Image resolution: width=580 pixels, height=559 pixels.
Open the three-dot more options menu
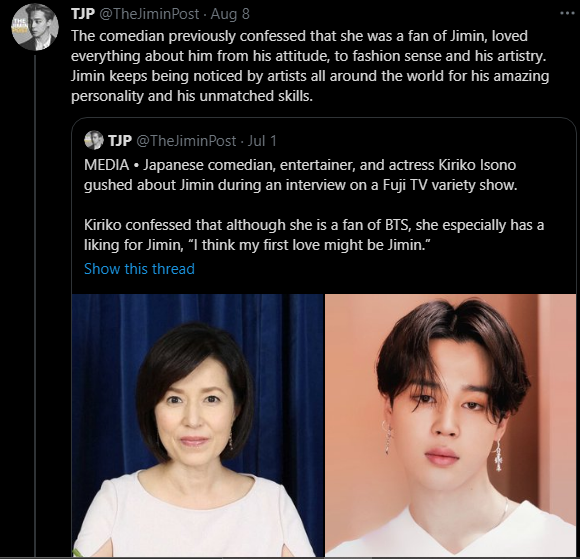pos(567,13)
